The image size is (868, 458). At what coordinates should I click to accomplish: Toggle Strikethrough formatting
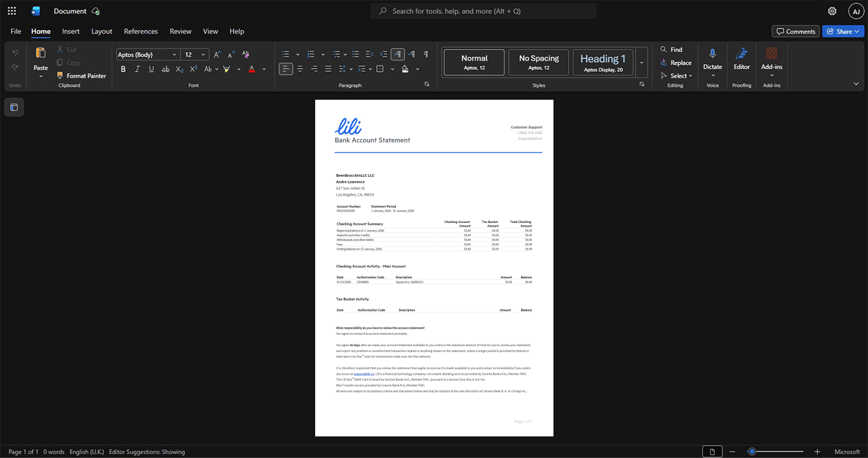(165, 69)
